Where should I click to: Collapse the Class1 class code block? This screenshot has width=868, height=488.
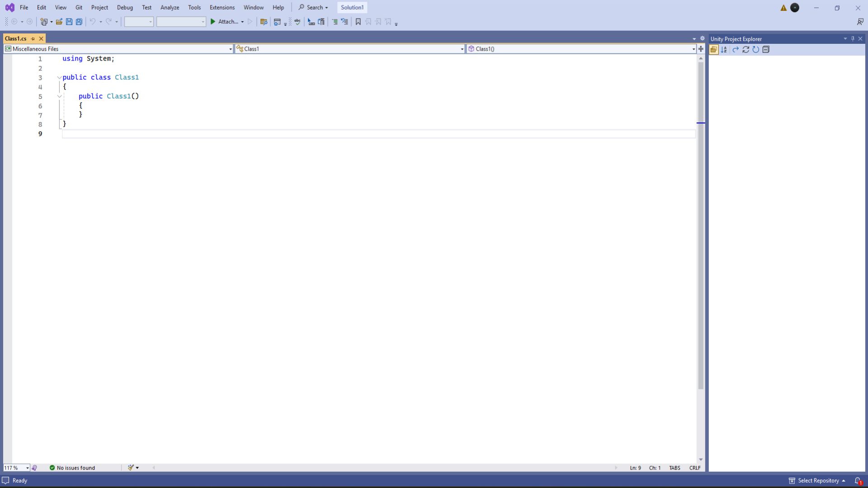(59, 78)
